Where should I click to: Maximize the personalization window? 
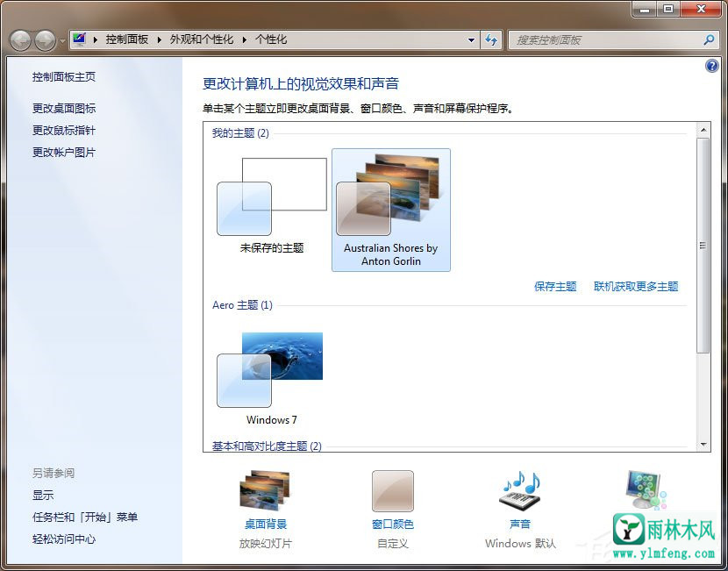point(668,9)
